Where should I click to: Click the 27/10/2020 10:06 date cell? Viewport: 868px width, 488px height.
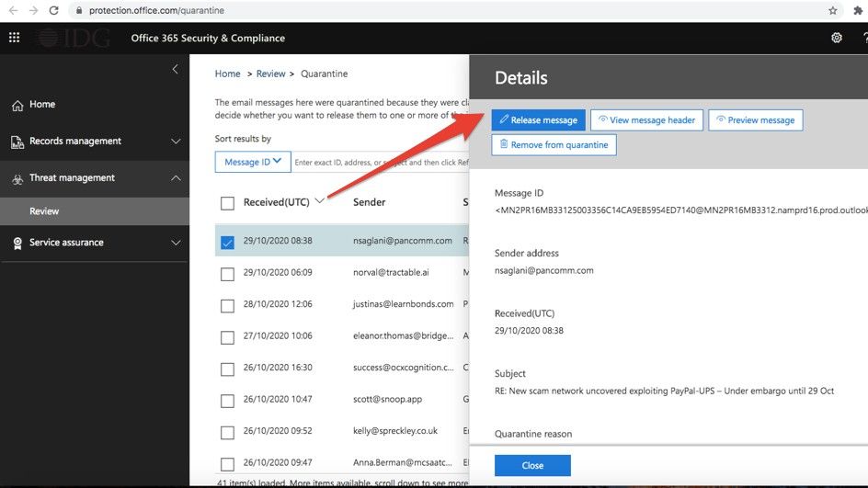[278, 335]
